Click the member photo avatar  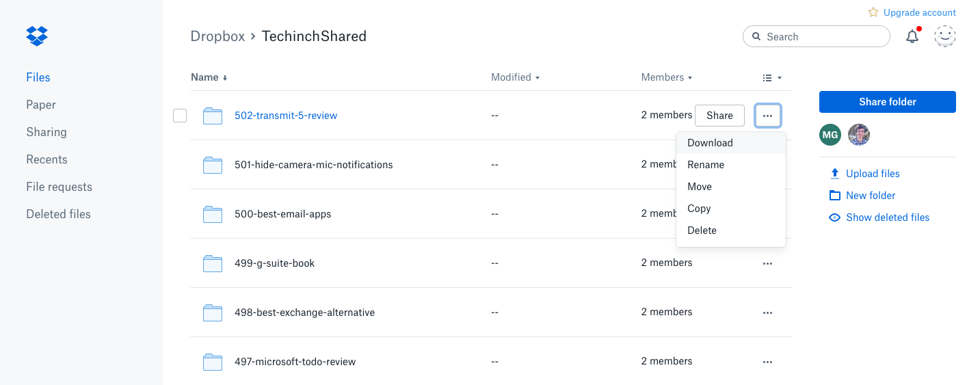859,135
